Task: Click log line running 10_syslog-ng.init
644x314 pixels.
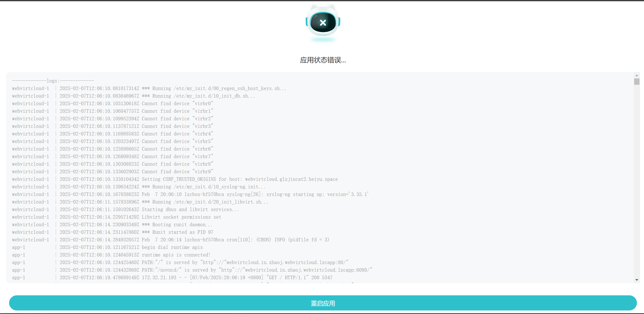Action: [138, 187]
